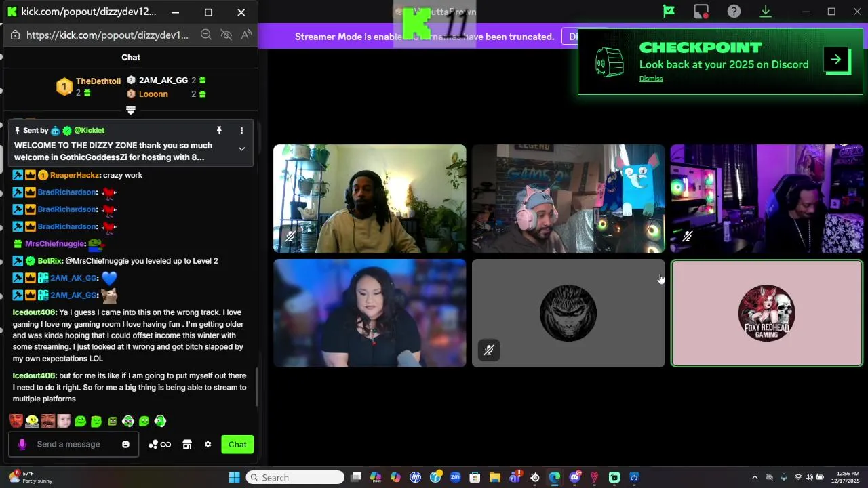Collapse the gift leaderboard handle
This screenshot has height=488, width=868.
pyautogui.click(x=131, y=110)
